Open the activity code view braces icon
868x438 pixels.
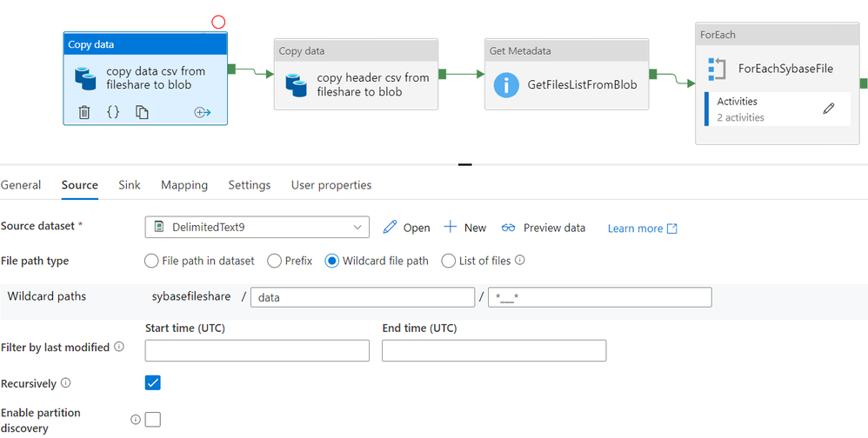113,112
